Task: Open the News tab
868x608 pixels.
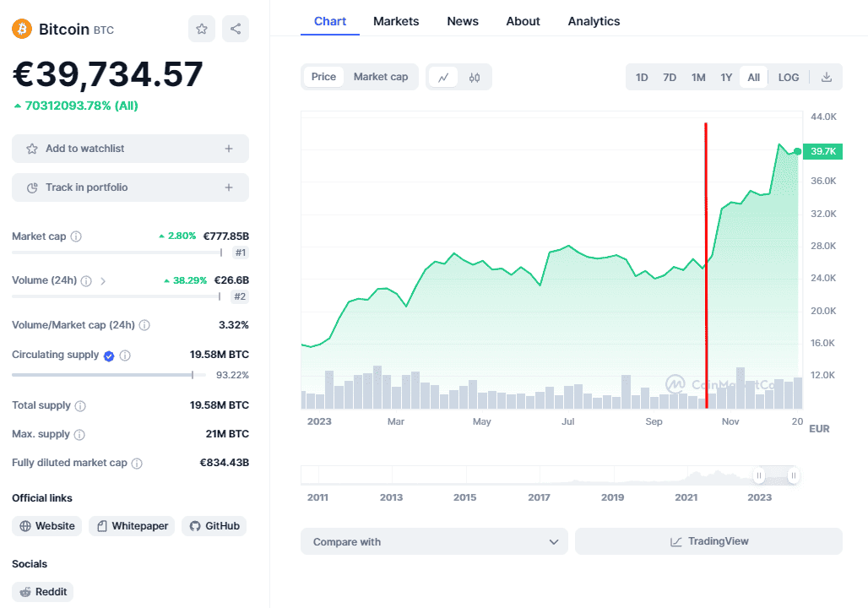Action: (463, 21)
